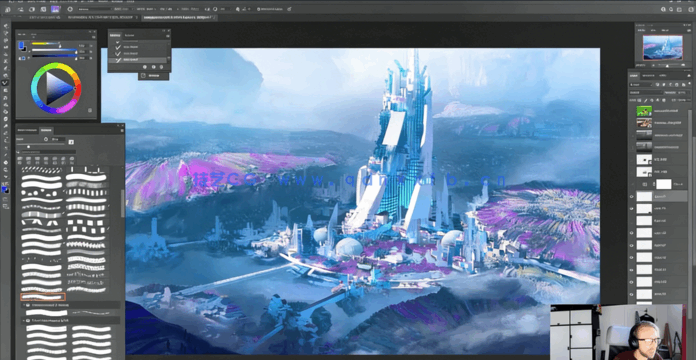Image resolution: width=696 pixels, height=360 pixels.
Task: Select the white layer mask thumbnail in Layers
Action: pos(664,184)
